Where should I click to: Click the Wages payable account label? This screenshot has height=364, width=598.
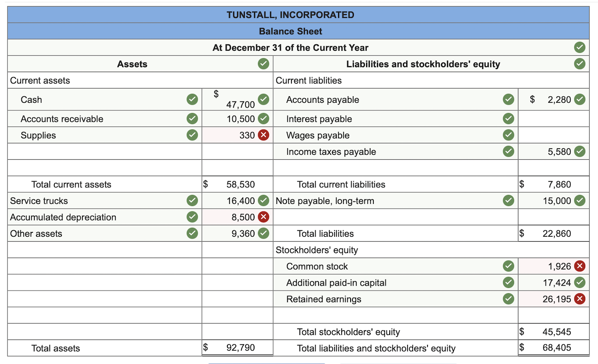tap(318, 135)
